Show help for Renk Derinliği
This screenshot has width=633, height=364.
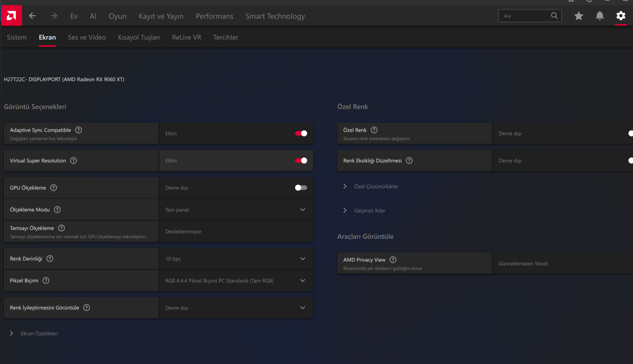point(50,259)
